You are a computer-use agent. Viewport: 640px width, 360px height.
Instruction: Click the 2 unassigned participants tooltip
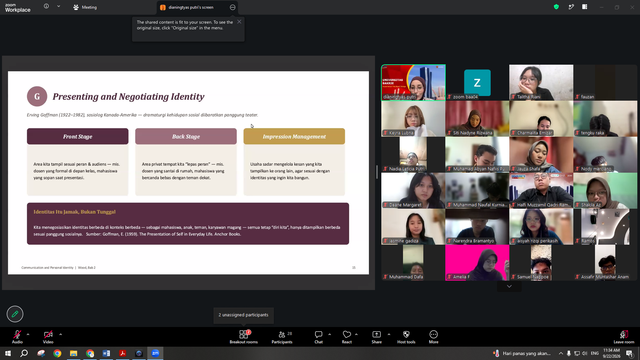[243, 315]
